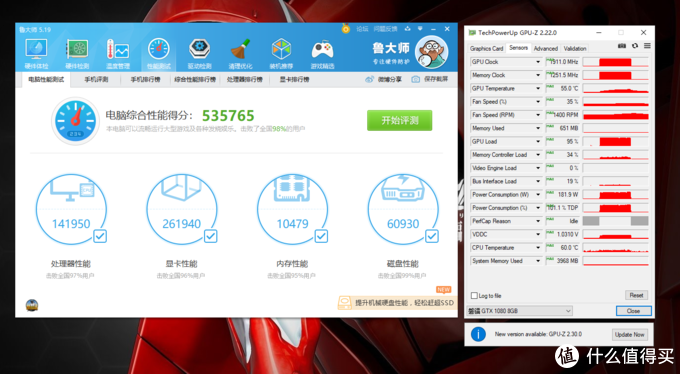
Task: Switch to 手机评测 tab
Action: [x=96, y=79]
